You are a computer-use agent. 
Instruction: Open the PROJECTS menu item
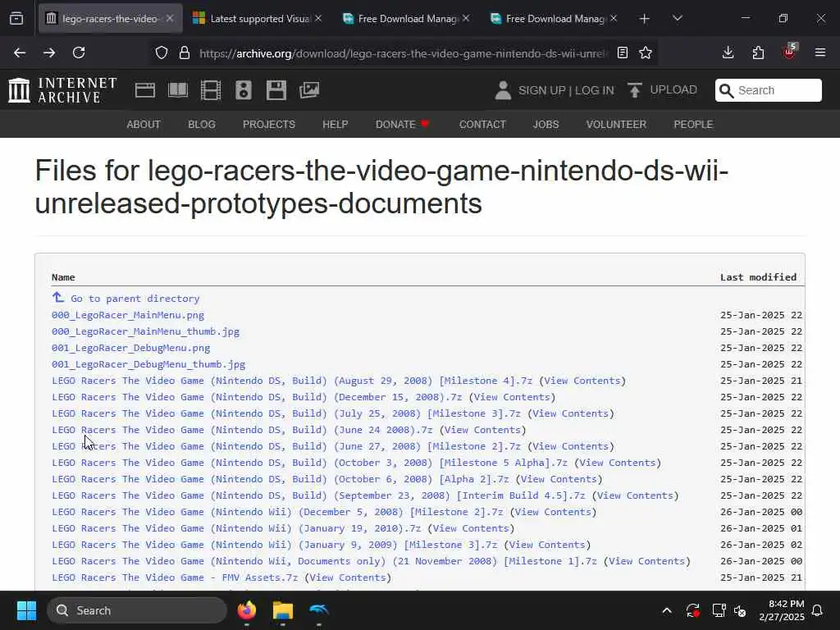269,125
